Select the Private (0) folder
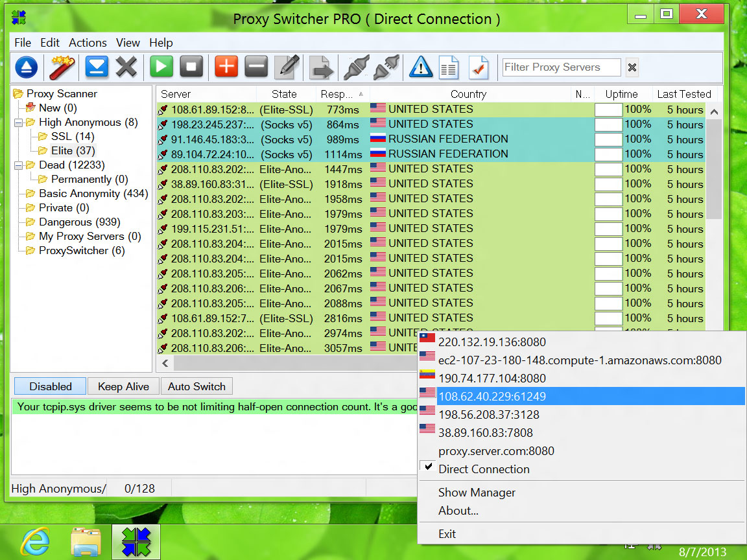 pos(64,208)
